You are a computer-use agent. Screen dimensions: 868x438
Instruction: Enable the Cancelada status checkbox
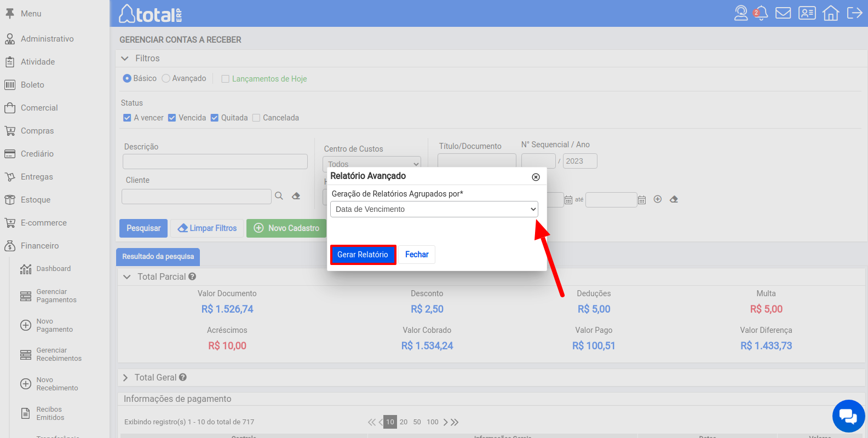point(256,118)
